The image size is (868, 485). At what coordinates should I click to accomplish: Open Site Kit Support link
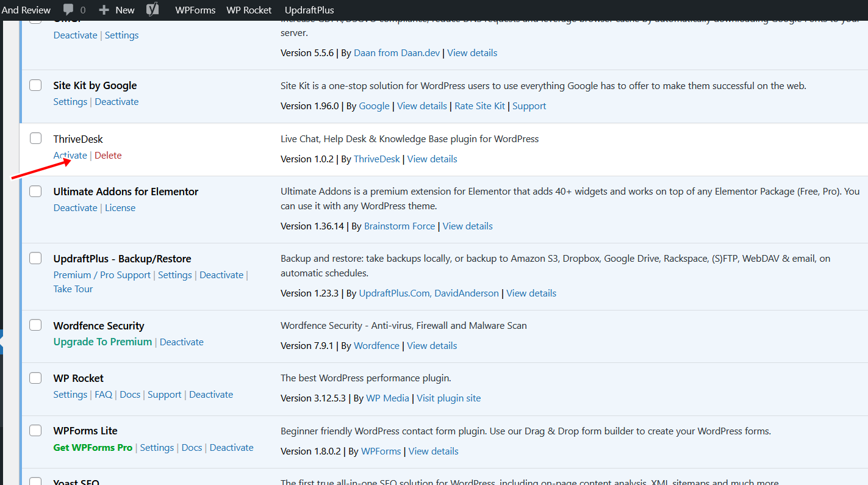[529, 106]
